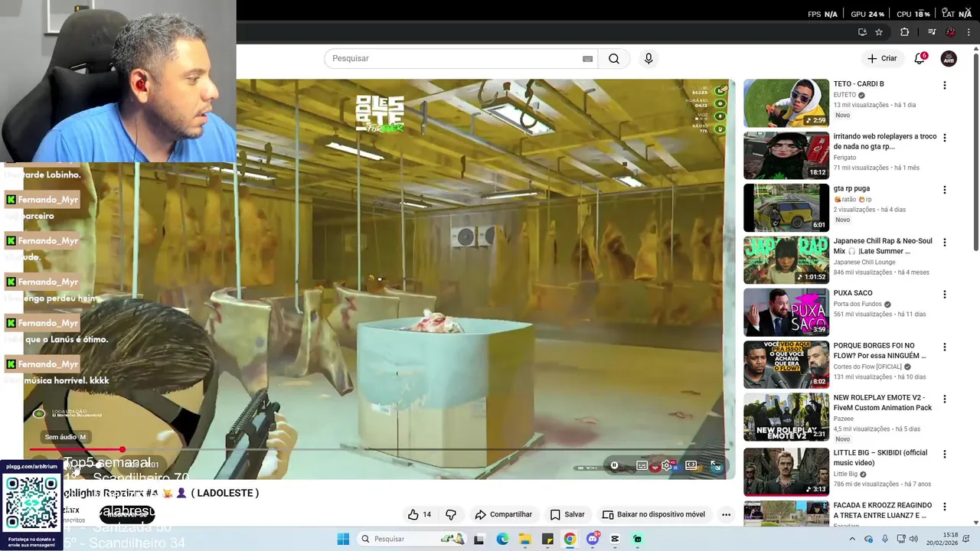This screenshot has height=551, width=980.
Task: Save the video with Salvar
Action: [567, 514]
